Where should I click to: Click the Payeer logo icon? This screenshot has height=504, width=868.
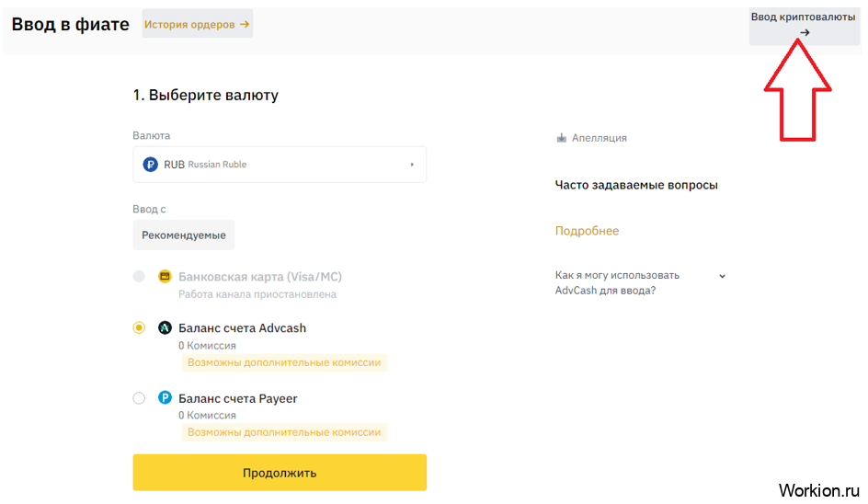[x=166, y=398]
